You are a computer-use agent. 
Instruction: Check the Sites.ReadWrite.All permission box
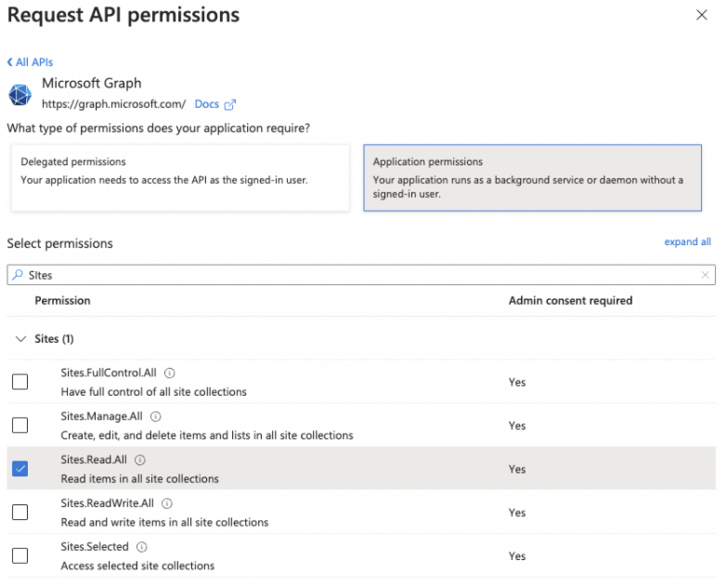[x=19, y=513]
